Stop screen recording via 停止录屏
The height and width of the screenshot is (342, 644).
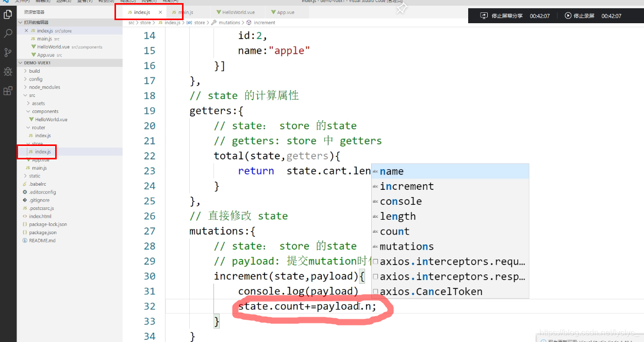[x=584, y=16]
